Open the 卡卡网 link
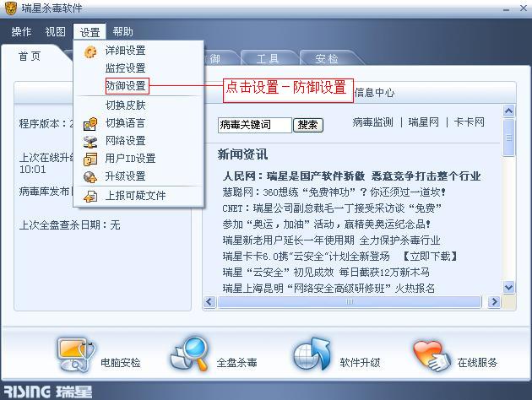The height and width of the screenshot is (400, 532). click(x=469, y=122)
